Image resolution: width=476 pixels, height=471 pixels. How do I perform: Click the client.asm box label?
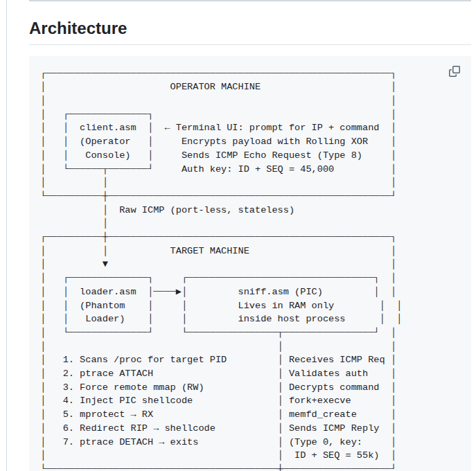point(108,127)
